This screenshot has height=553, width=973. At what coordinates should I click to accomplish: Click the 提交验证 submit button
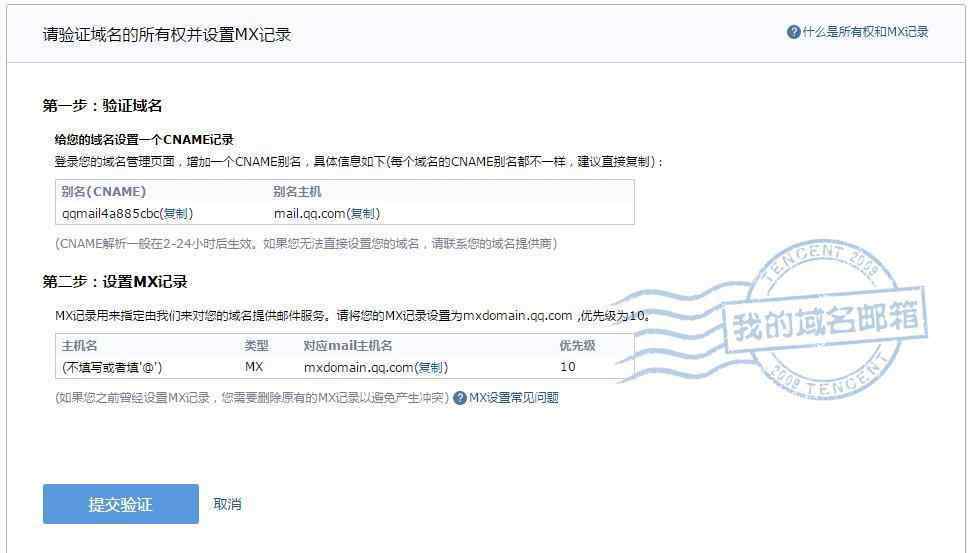121,504
